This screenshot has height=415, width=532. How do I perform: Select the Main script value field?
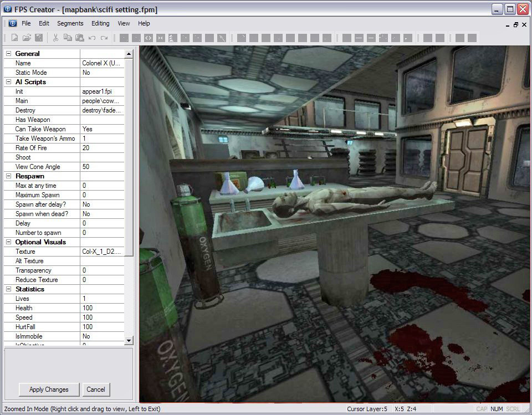pos(102,101)
